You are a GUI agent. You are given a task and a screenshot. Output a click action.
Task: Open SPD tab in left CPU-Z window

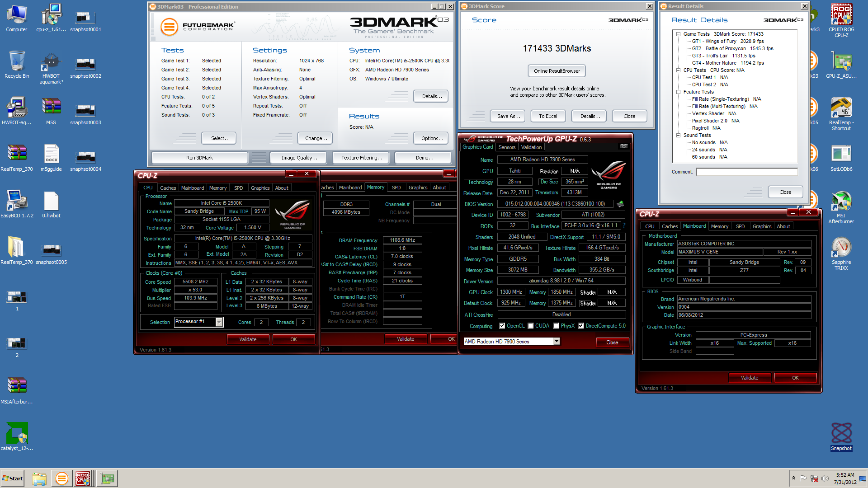point(238,188)
